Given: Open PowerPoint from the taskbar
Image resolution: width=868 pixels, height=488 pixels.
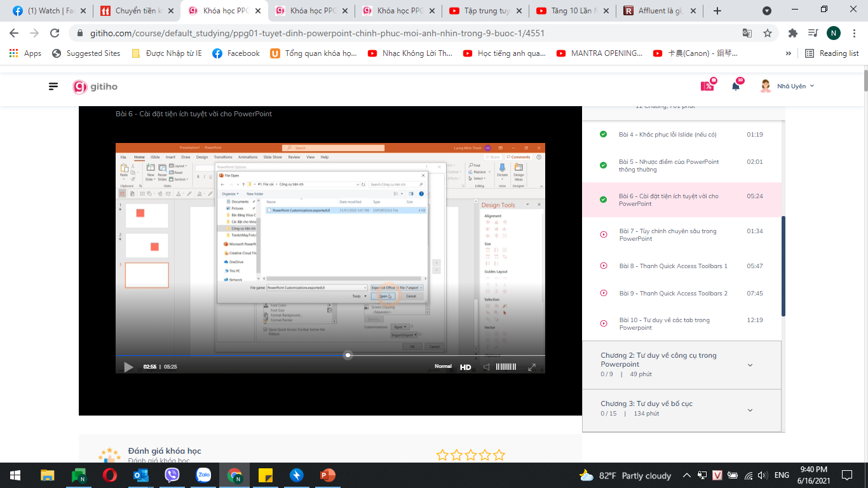Looking at the screenshot, I should tap(328, 475).
